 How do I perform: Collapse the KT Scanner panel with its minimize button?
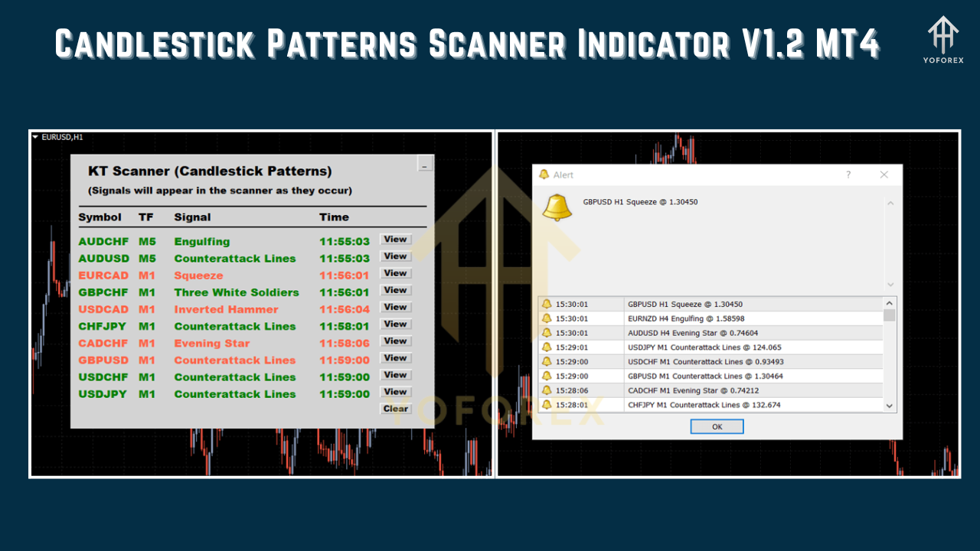pos(426,163)
